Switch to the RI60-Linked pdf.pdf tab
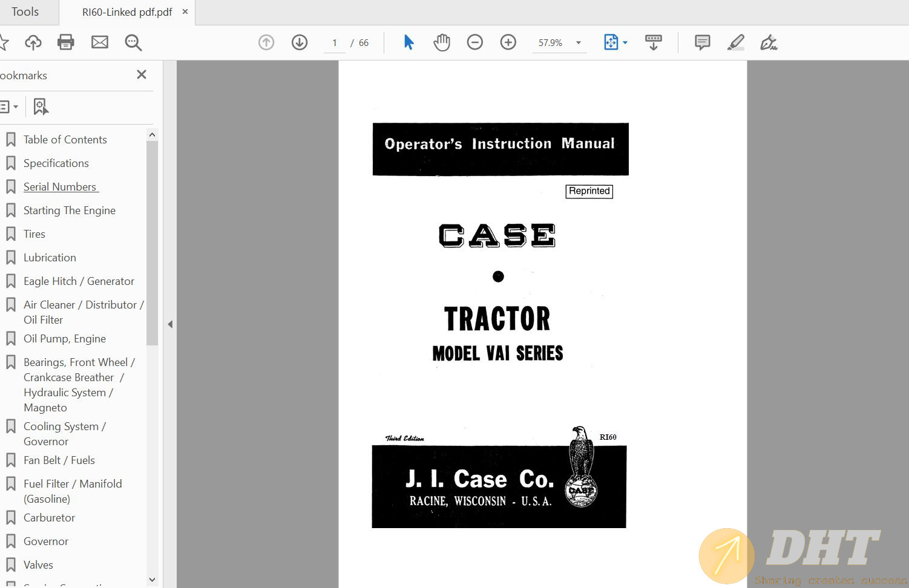 pos(126,12)
